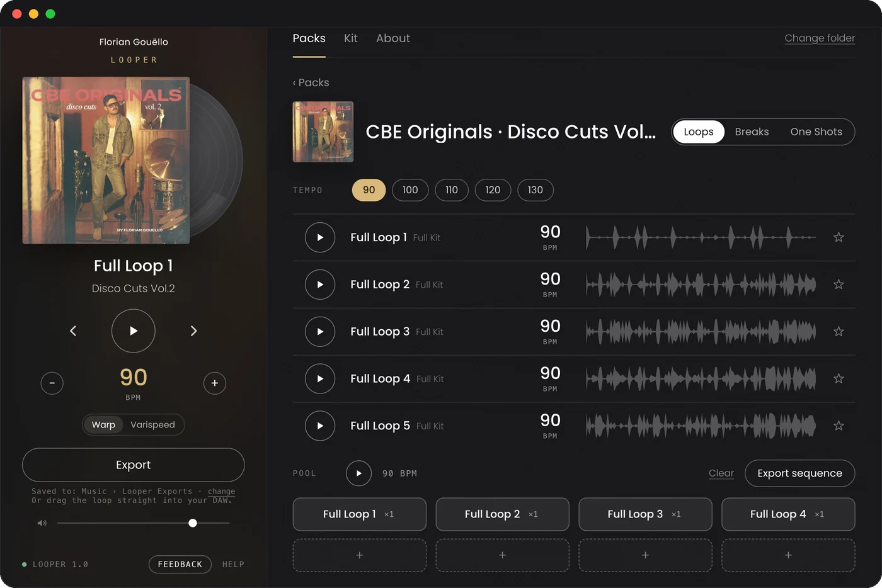Export the current loop
Screen dimensions: 882x588
134,465
